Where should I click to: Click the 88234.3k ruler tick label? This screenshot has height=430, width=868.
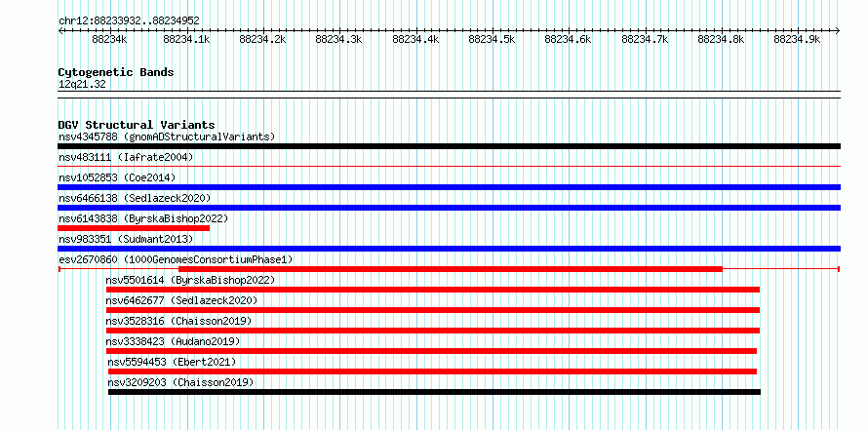(338, 39)
